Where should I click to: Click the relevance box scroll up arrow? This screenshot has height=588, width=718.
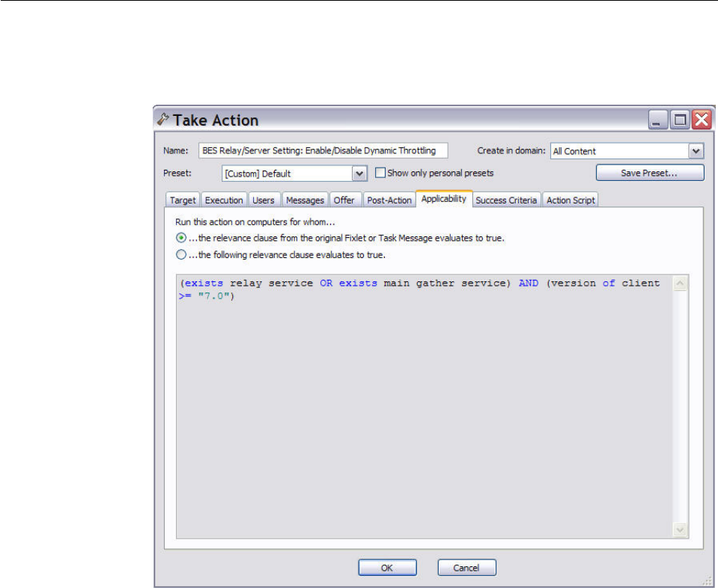pyautogui.click(x=680, y=284)
